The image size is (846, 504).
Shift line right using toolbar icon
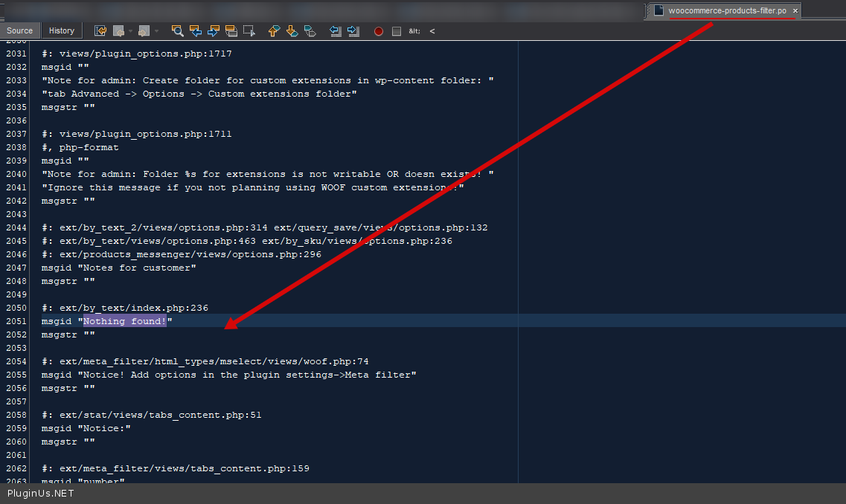353,31
